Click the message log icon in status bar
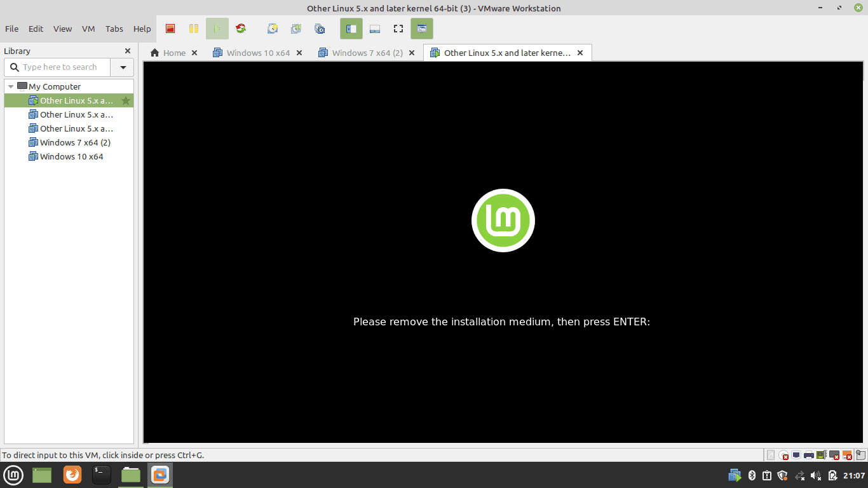The width and height of the screenshot is (868, 488). 860,455
